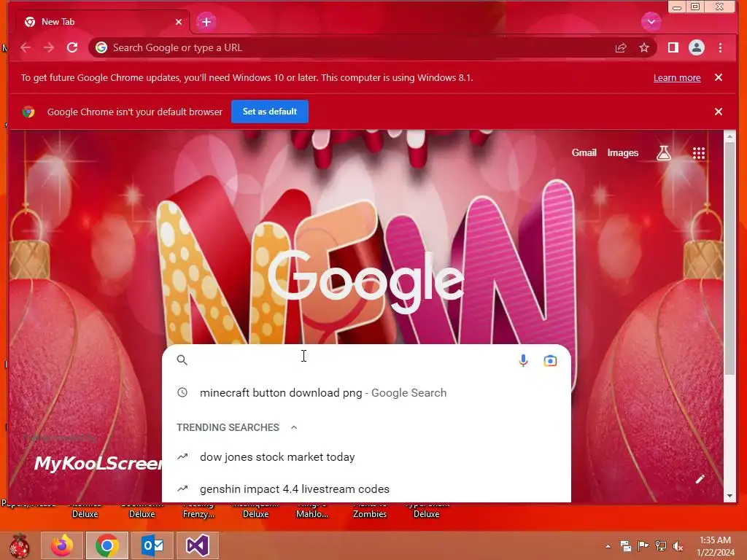747x560 pixels.
Task: Bookmark this tab with the star icon
Action: (644, 47)
